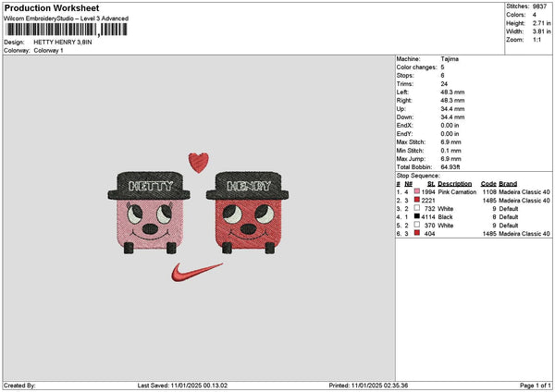Click Total Bobbin value '64.93ft'
Screen dimensions: 555x392
coord(450,167)
